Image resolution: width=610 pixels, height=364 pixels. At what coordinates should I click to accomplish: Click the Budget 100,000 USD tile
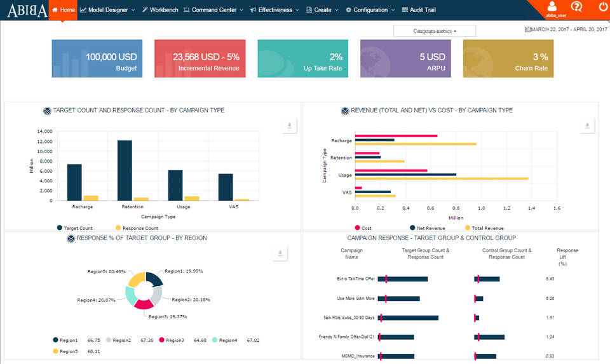[x=97, y=58]
